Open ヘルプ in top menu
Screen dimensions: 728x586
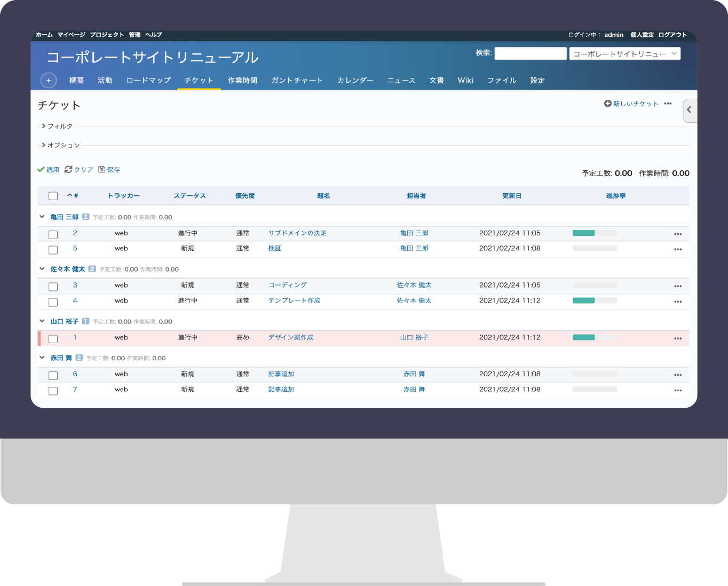pos(153,35)
